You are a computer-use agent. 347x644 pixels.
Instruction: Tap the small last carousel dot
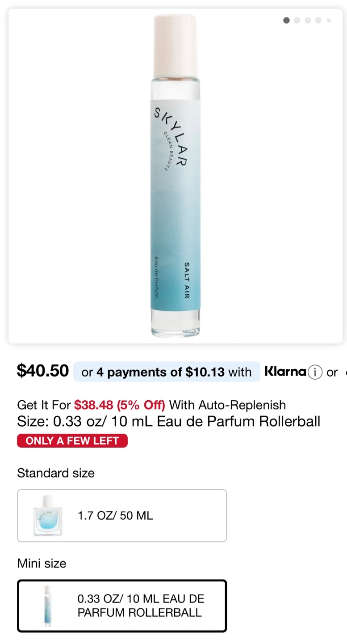[329, 20]
